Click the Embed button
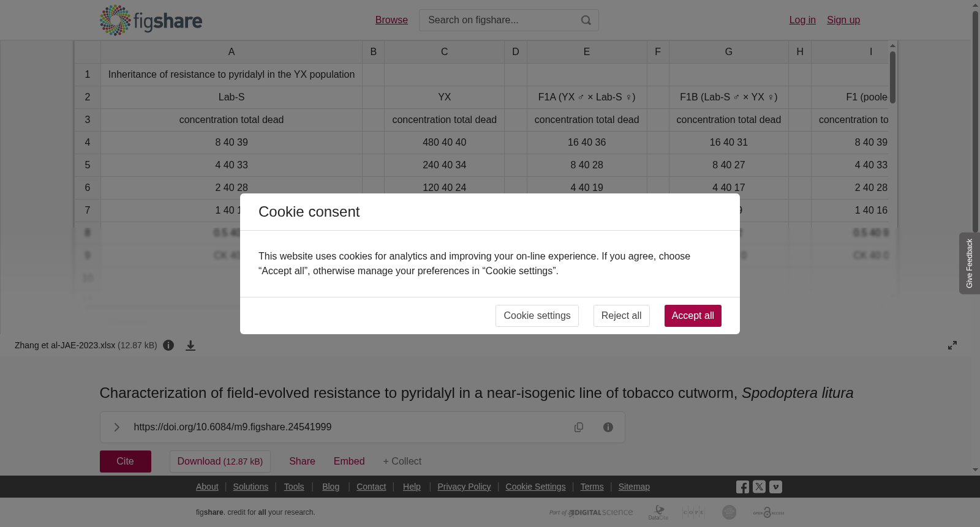This screenshot has width=980, height=527. pos(349,462)
